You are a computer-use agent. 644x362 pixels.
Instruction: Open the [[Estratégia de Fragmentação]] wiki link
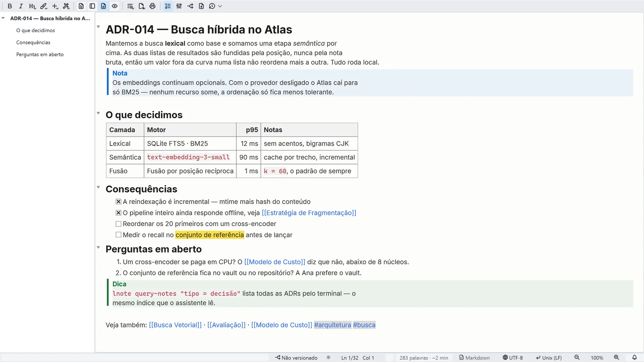point(309,213)
